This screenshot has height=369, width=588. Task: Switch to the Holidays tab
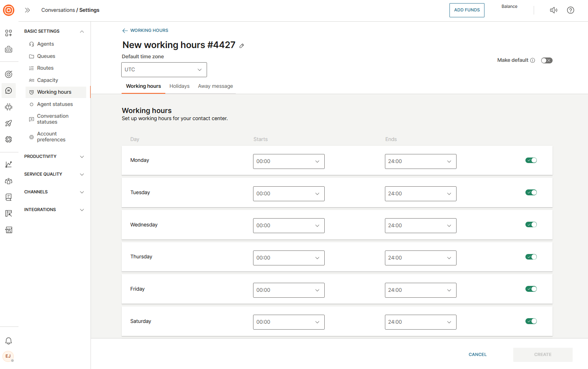pos(179,86)
